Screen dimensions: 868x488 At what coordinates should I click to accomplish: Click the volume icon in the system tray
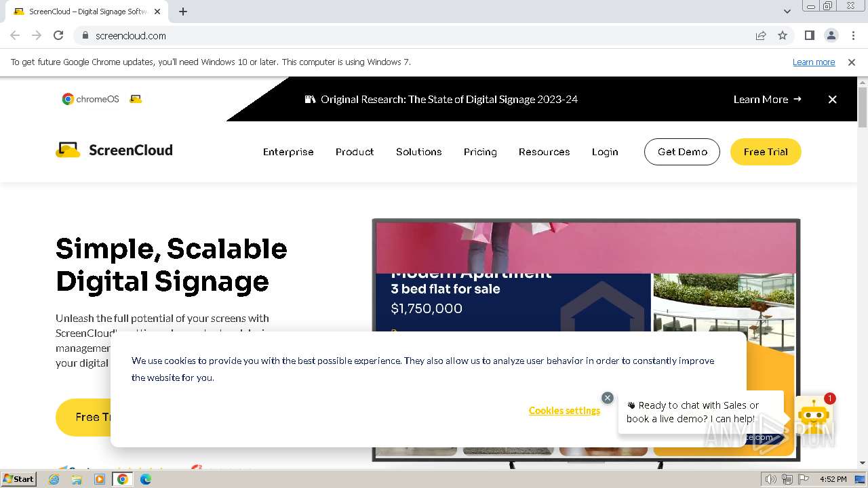(x=771, y=479)
